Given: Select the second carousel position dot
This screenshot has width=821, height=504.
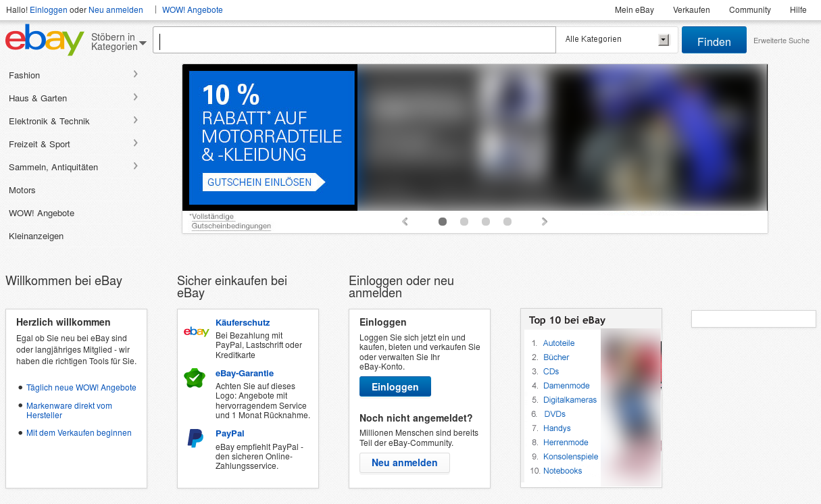Looking at the screenshot, I should tap(464, 221).
